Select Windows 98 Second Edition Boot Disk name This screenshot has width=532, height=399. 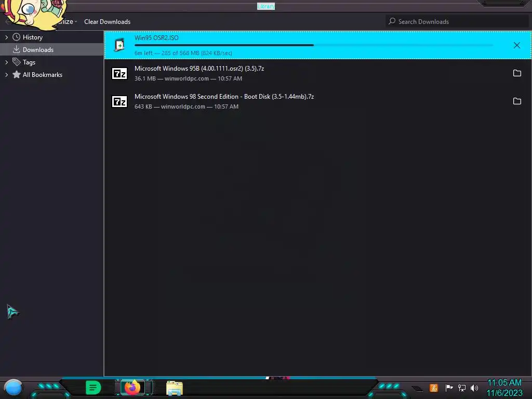tap(224, 96)
